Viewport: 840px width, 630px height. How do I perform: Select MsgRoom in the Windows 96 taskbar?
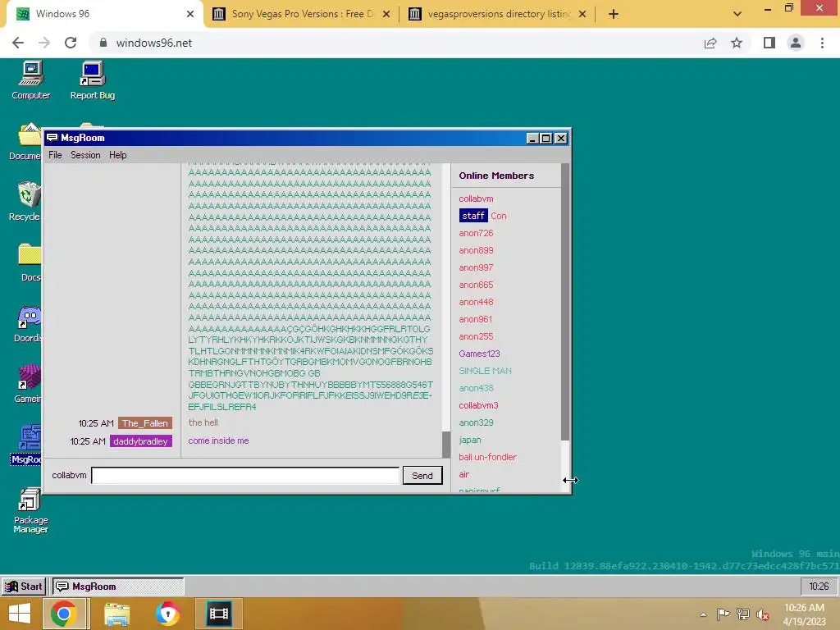coord(118,586)
